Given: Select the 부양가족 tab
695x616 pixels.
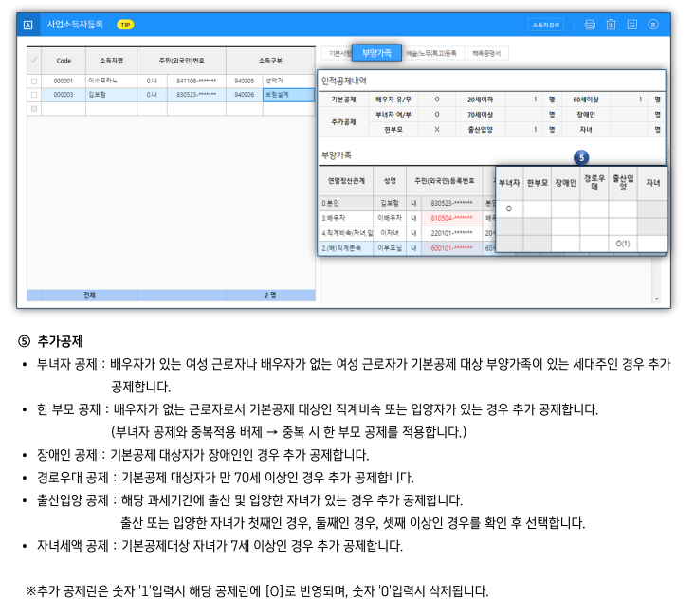Looking at the screenshot, I should tap(376, 53).
